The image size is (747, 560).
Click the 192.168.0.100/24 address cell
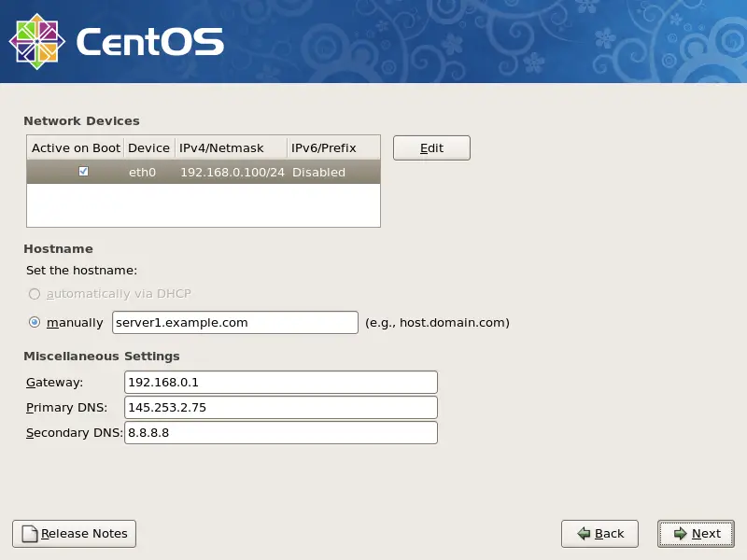coord(232,173)
